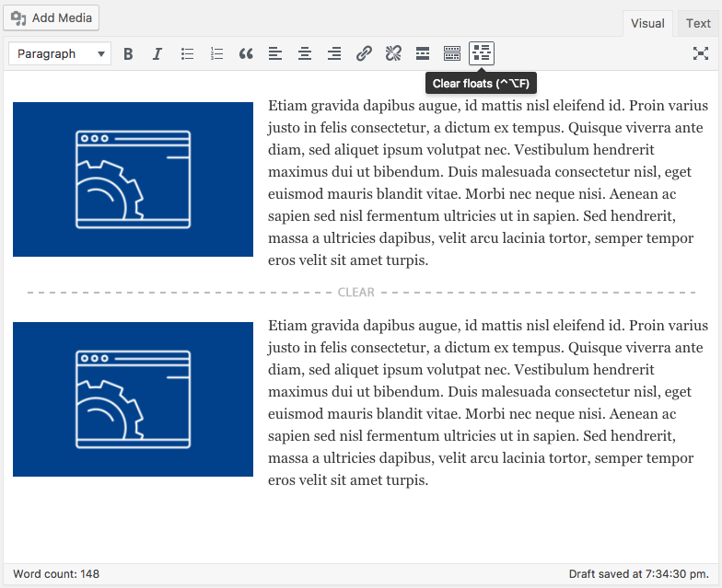Switch to the Text tab
The image size is (722, 588).
[x=698, y=24]
